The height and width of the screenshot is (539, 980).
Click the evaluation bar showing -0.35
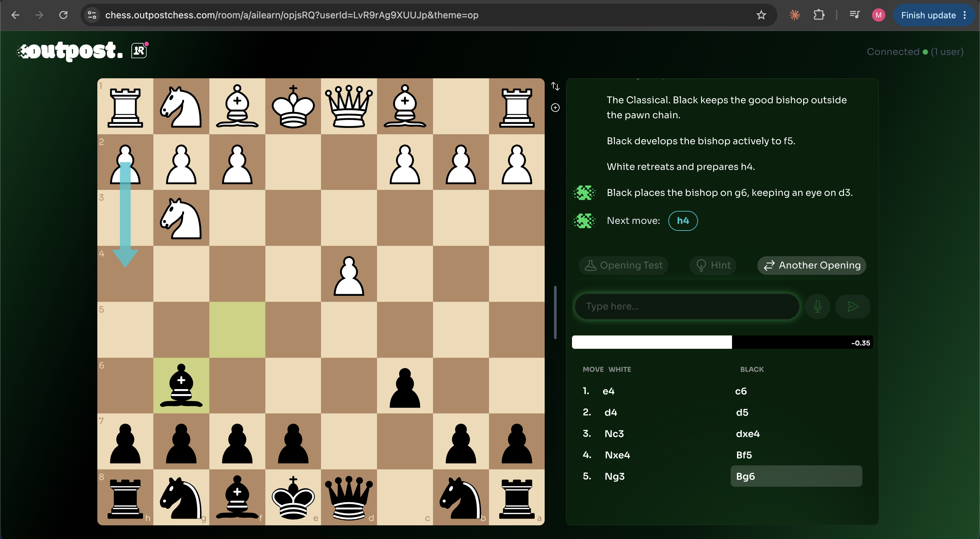[722, 342]
